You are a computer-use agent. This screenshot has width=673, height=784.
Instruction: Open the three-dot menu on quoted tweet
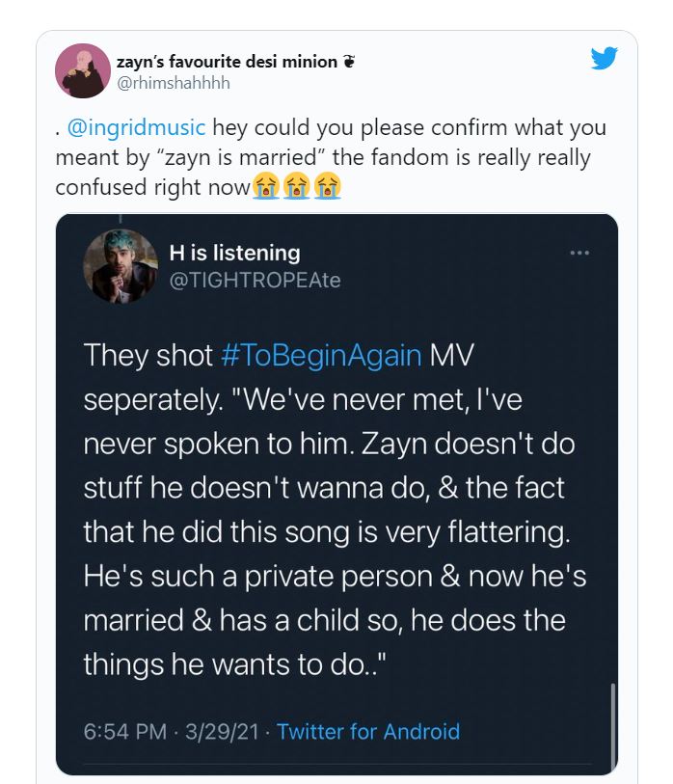point(579,253)
